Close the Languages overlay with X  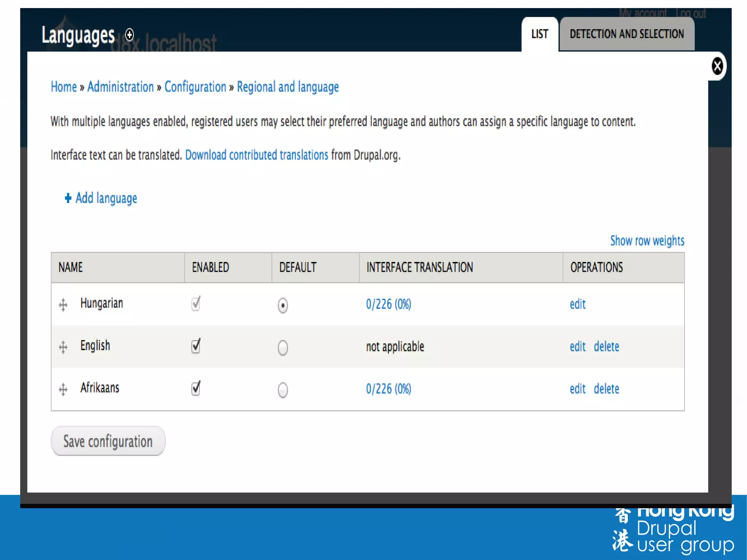click(x=717, y=66)
